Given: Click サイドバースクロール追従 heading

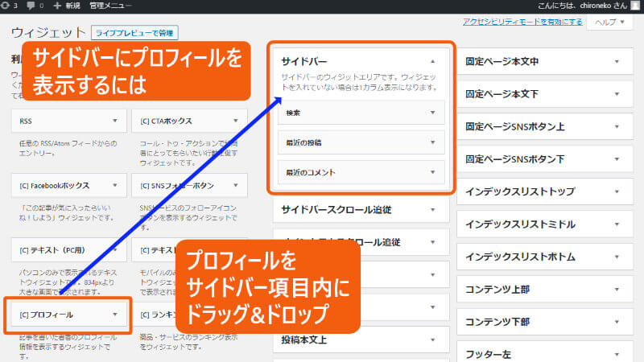Looking at the screenshot, I should pyautogui.click(x=336, y=210).
